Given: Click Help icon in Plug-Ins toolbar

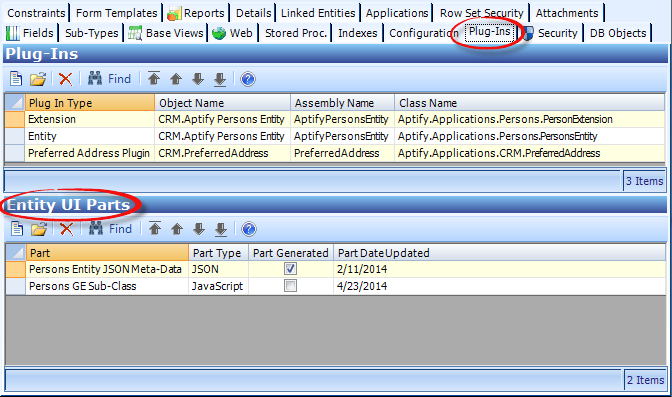Looking at the screenshot, I should pos(248,79).
